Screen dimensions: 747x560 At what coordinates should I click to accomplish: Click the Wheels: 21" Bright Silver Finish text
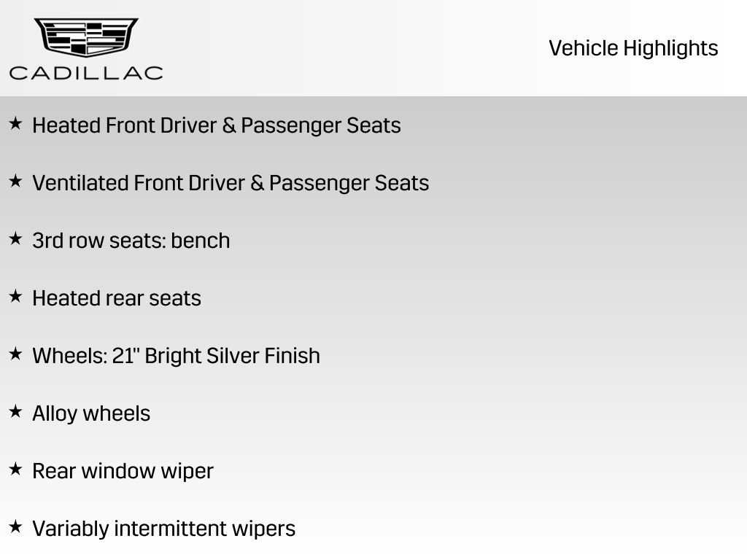[x=176, y=356]
